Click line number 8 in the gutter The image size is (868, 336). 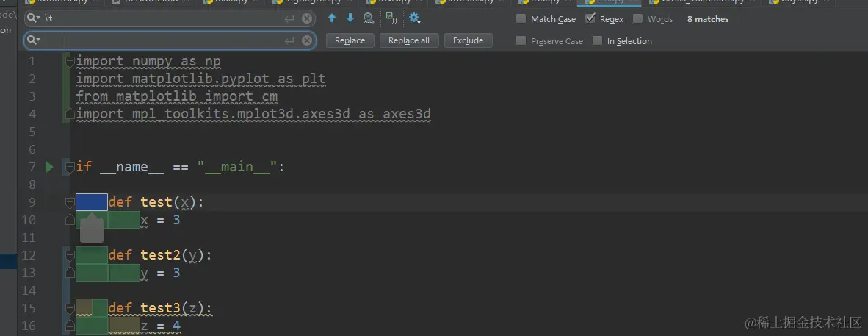[x=32, y=185]
